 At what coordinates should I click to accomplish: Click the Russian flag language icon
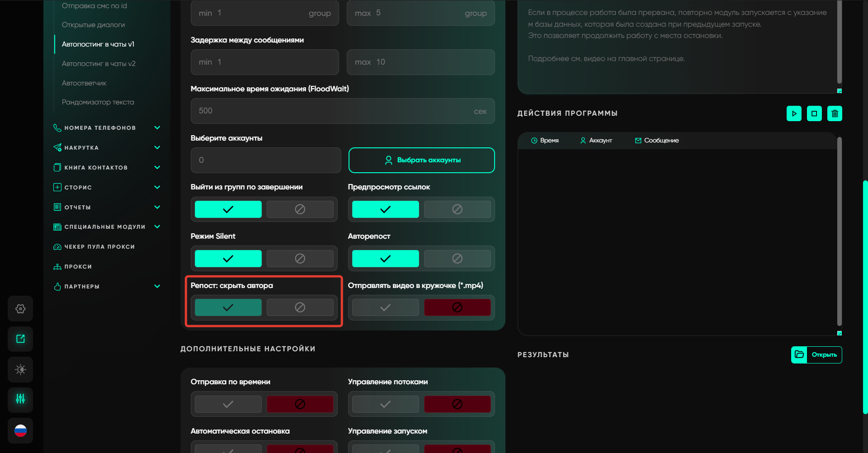click(20, 430)
